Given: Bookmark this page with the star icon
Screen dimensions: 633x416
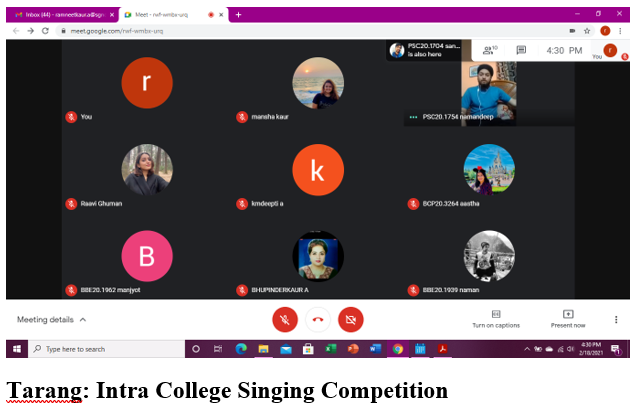Looking at the screenshot, I should [587, 31].
